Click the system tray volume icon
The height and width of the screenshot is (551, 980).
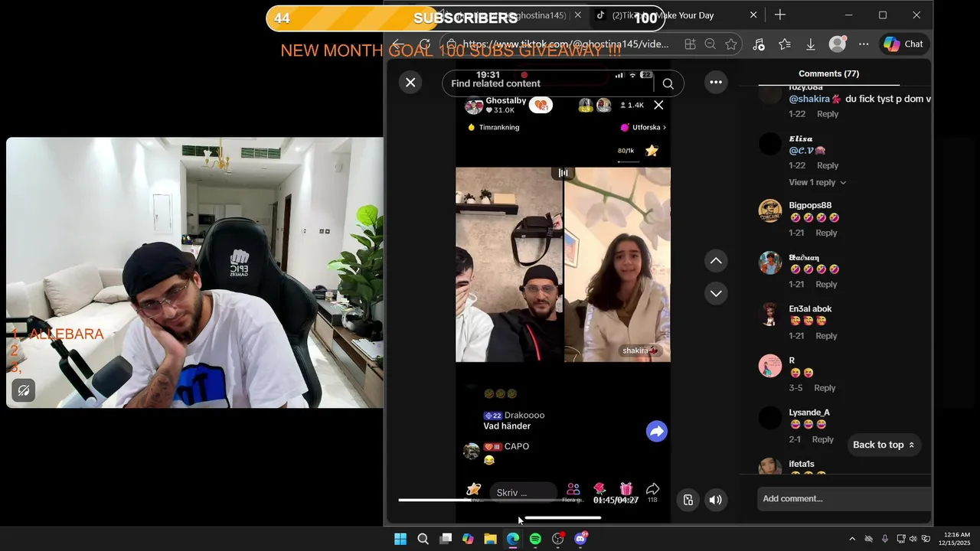(913, 539)
